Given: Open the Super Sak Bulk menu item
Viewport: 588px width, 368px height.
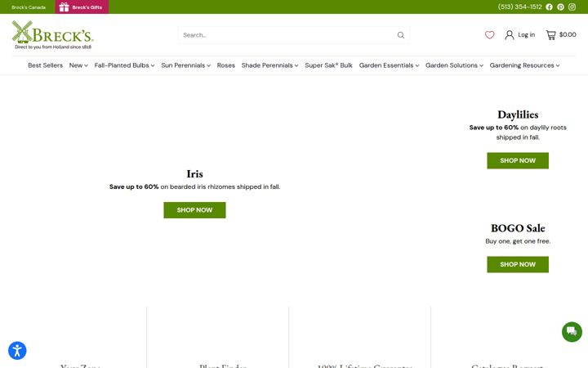Looking at the screenshot, I should (x=328, y=65).
